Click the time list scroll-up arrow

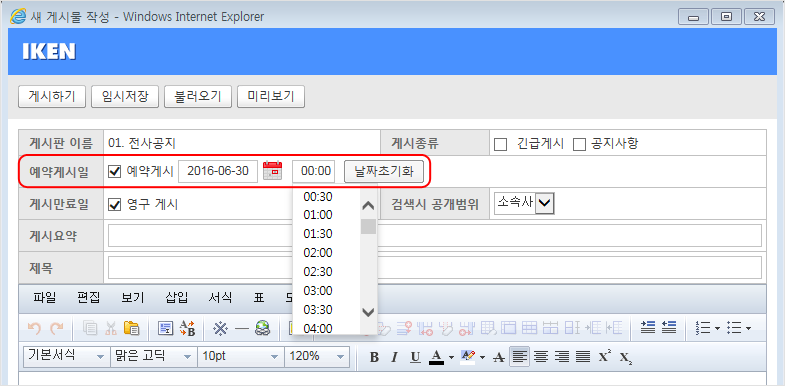[x=368, y=206]
